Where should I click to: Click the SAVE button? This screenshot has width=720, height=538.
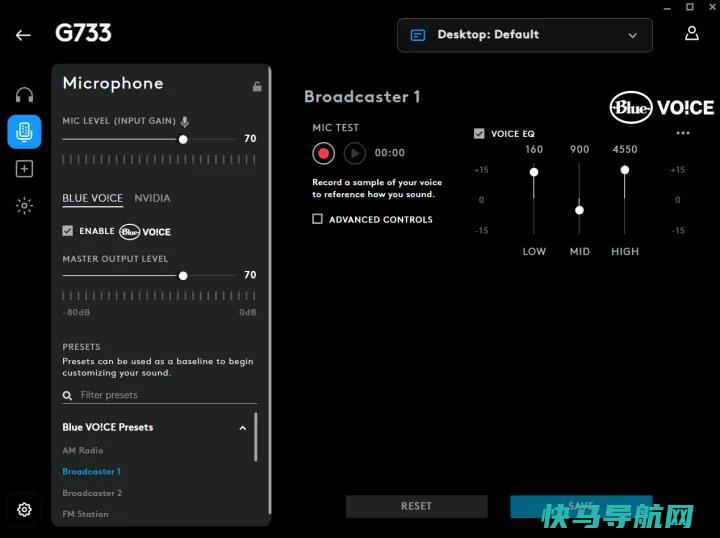tap(581, 506)
